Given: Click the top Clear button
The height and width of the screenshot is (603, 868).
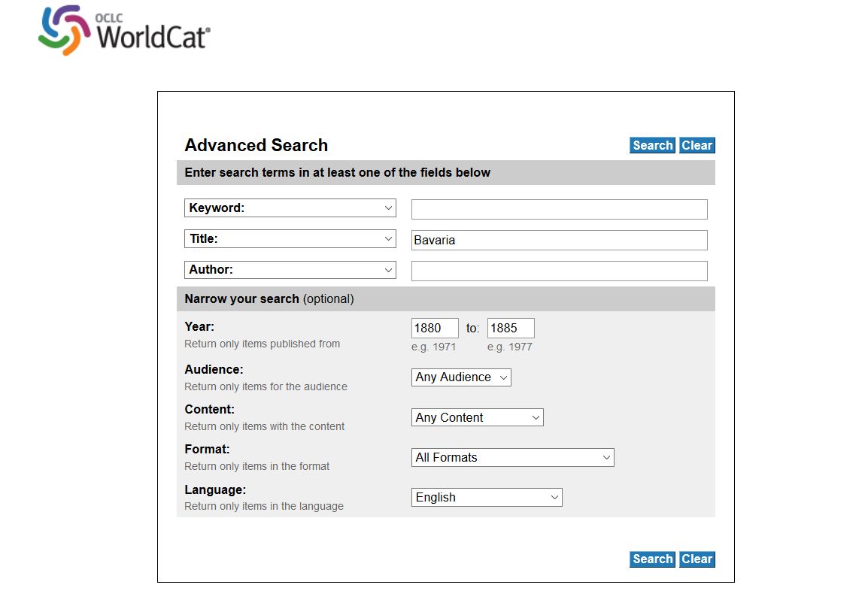Looking at the screenshot, I should point(697,146).
